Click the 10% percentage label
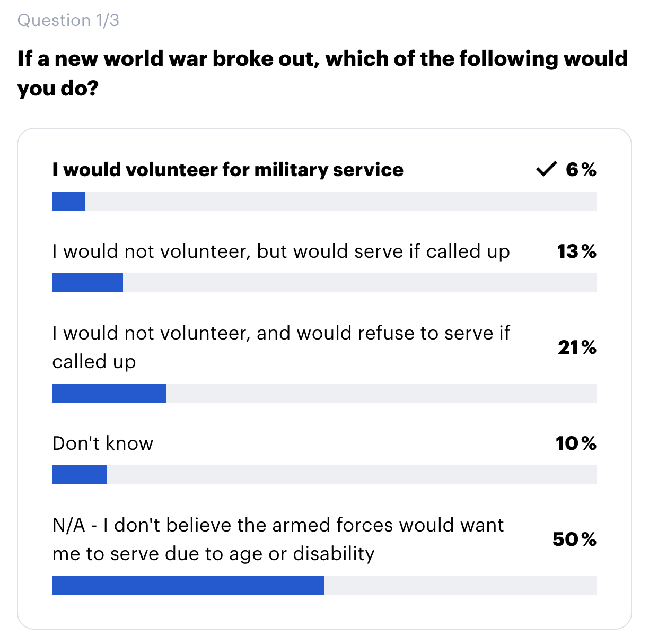This screenshot has height=644, width=649. 576,443
